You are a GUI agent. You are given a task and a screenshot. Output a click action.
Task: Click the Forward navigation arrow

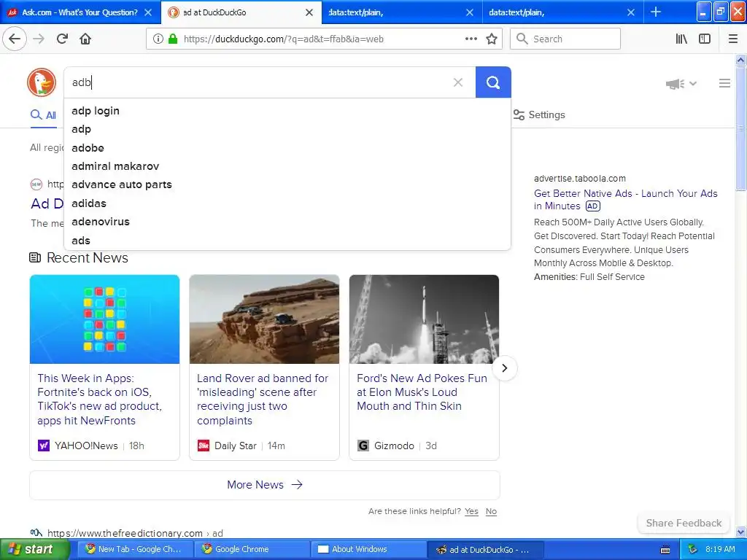tap(39, 39)
